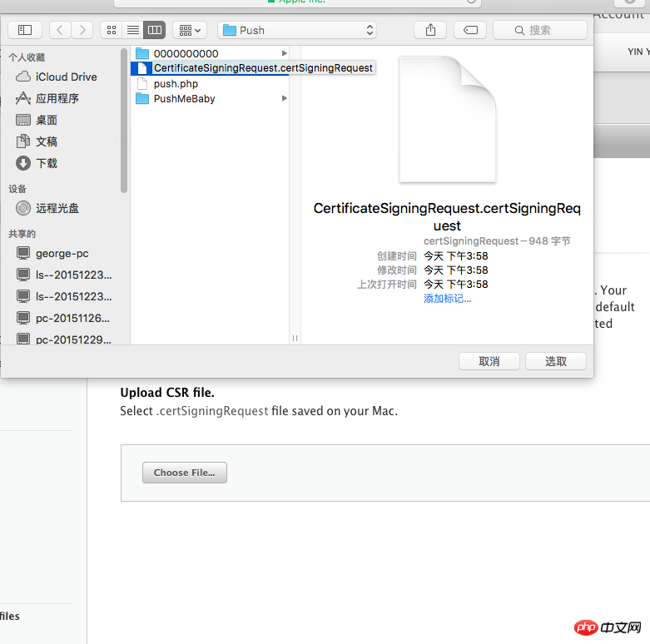The image size is (650, 644).
Task: Click the large file name in preview
Action: (x=447, y=216)
